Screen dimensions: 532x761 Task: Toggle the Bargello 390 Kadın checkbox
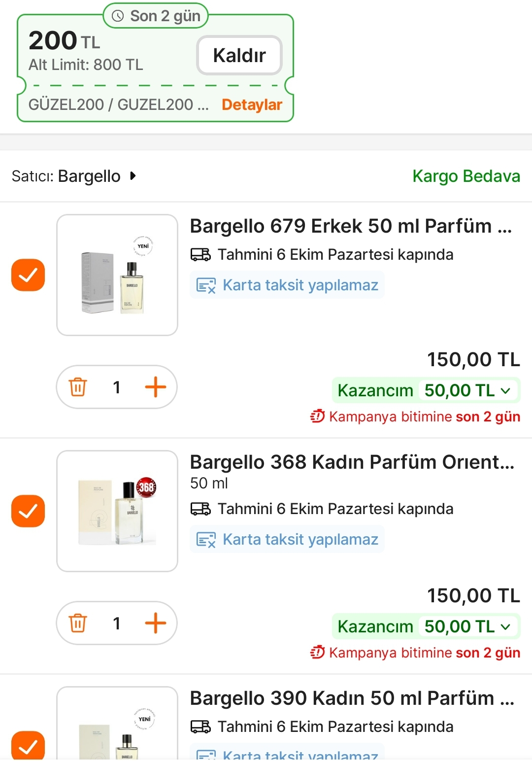pos(28,745)
